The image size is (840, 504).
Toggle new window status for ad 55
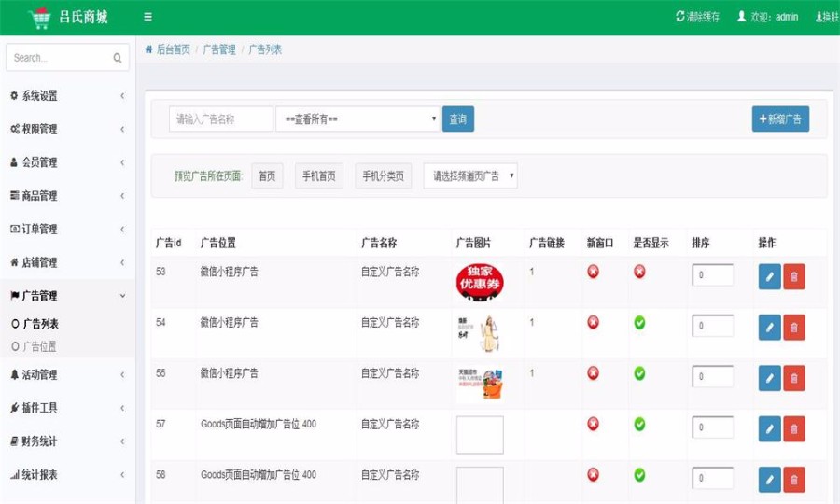click(593, 373)
